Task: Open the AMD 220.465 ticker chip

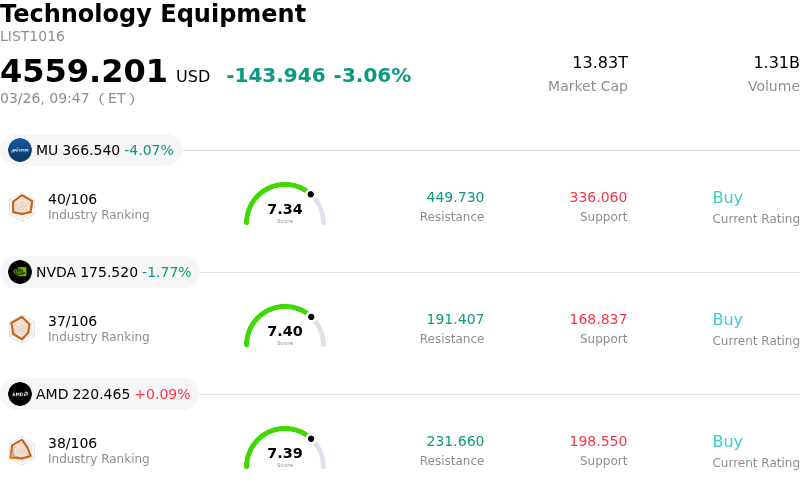Action: (x=100, y=394)
